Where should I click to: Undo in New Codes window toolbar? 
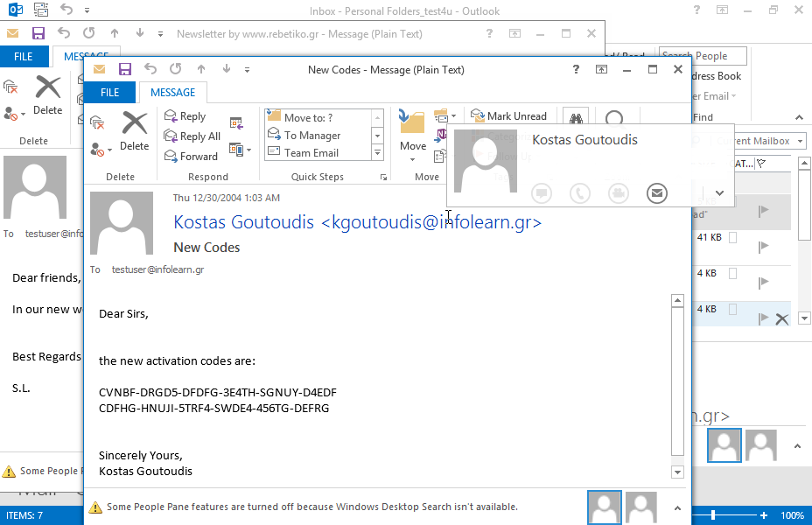pos(150,69)
